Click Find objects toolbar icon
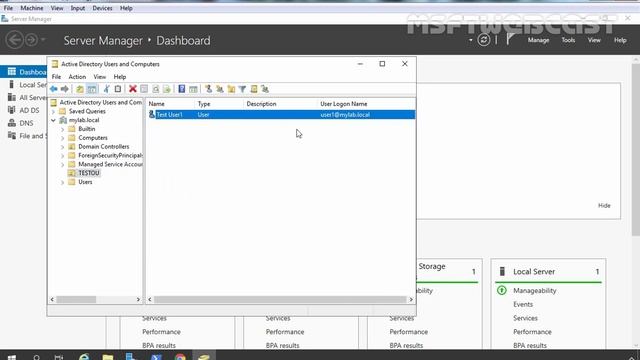 click(254, 89)
